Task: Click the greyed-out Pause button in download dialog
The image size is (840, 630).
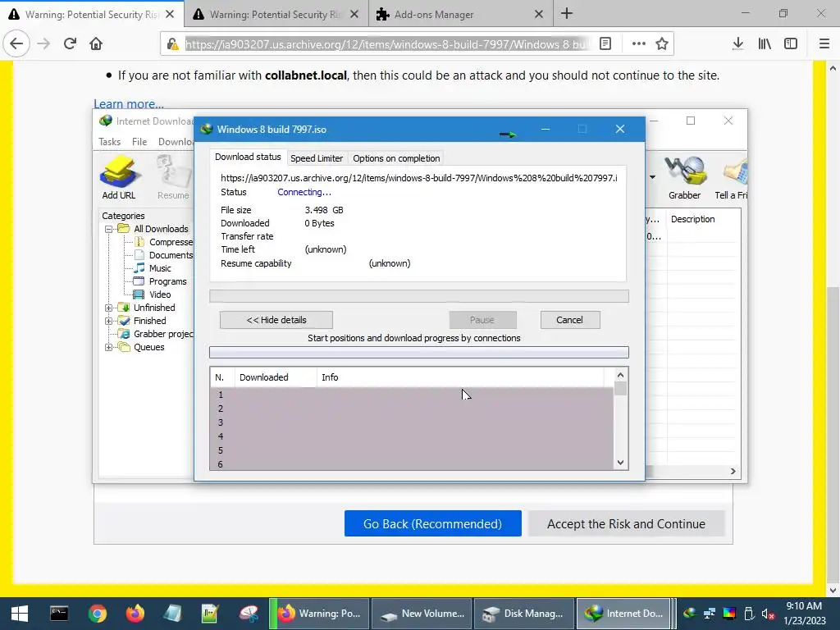Action: [482, 320]
